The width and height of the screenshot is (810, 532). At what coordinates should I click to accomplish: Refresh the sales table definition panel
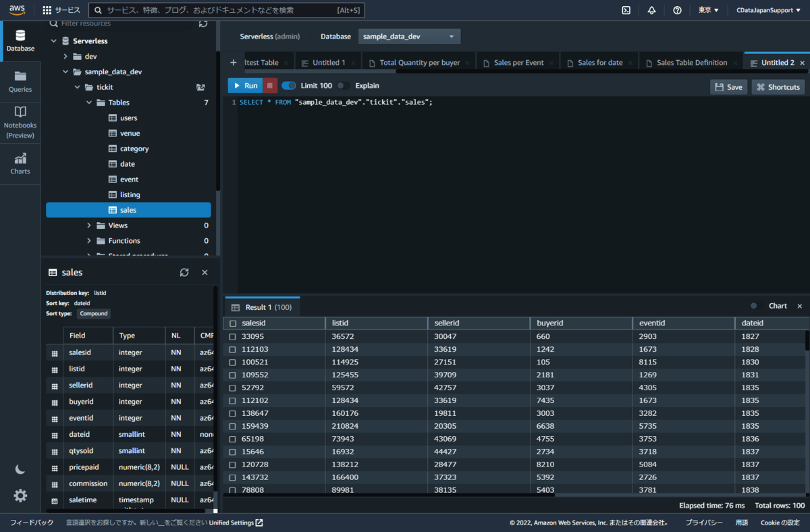point(184,272)
